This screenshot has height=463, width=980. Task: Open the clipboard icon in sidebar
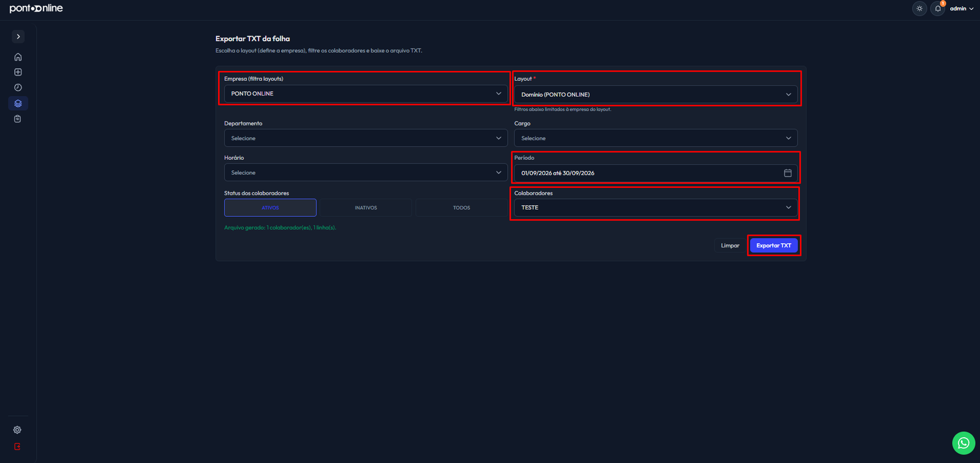(x=18, y=119)
